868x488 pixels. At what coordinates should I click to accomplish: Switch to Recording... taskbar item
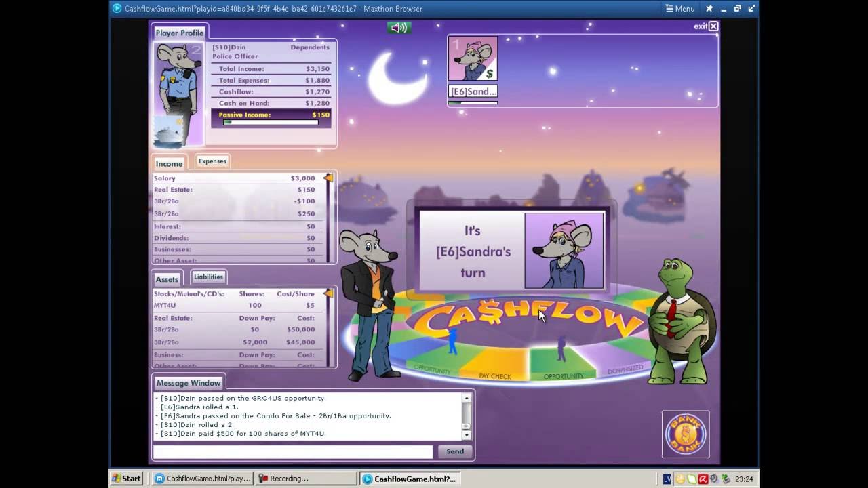coord(306,479)
